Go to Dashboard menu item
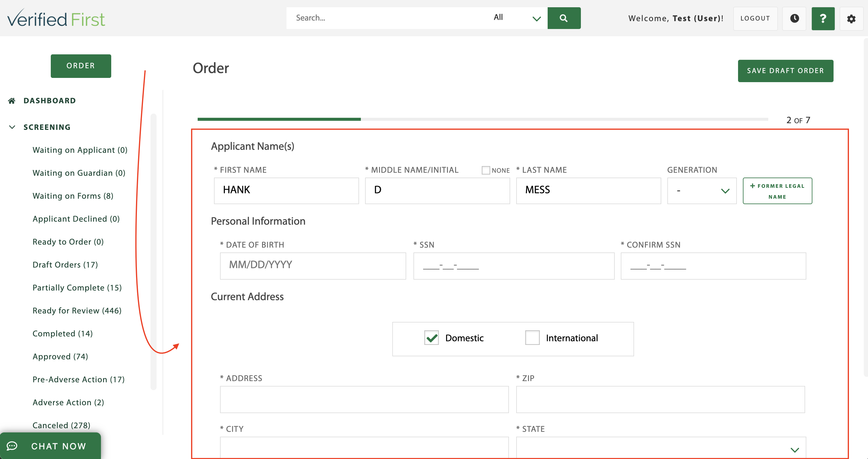868x459 pixels. click(50, 101)
